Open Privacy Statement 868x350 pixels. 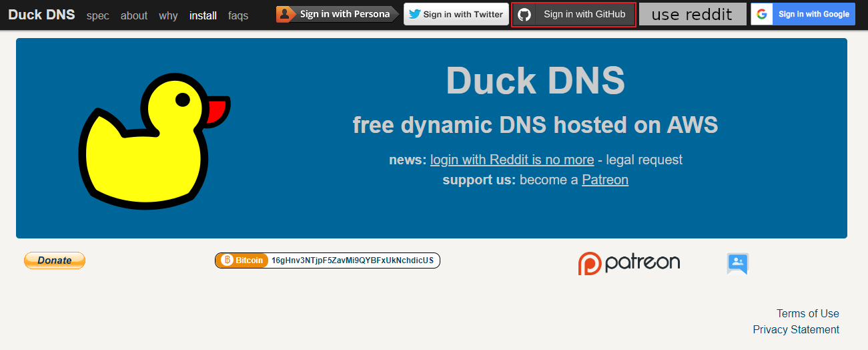point(796,329)
